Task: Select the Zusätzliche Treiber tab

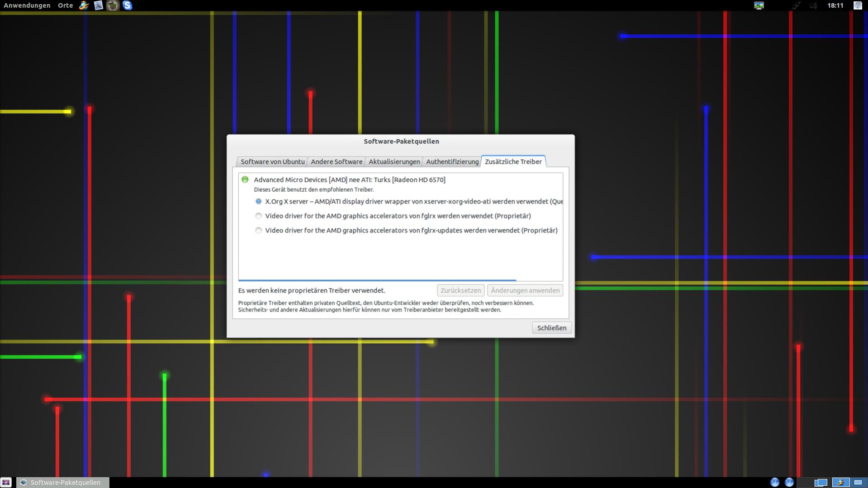Action: coord(513,161)
